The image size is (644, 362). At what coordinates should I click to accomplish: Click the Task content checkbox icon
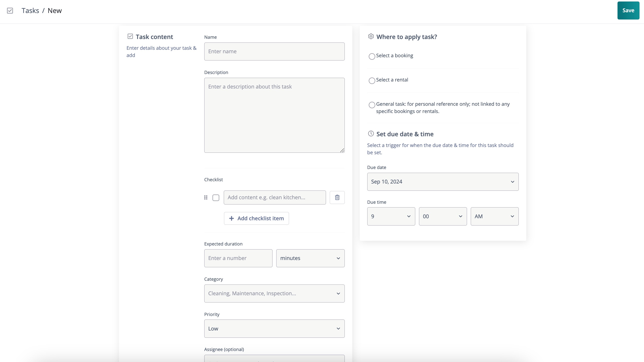130,36
